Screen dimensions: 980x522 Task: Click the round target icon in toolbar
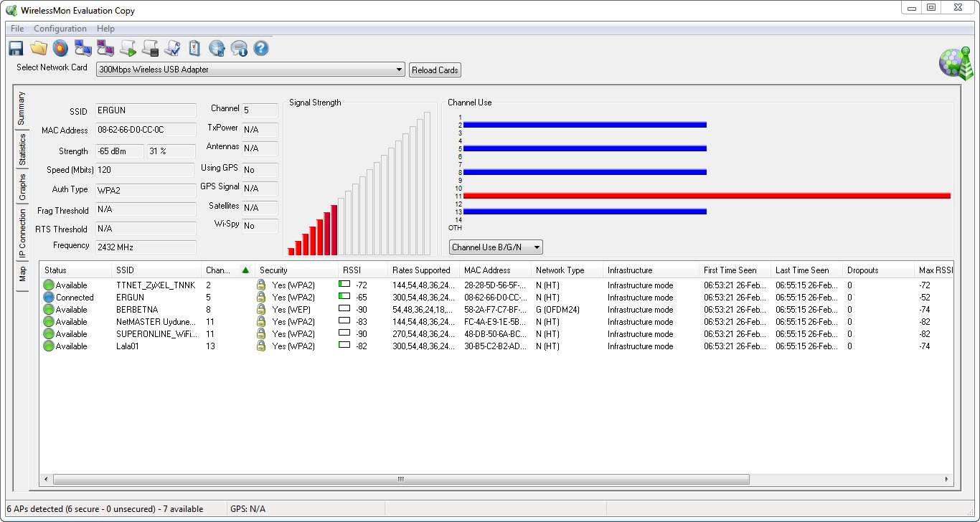pos(61,48)
